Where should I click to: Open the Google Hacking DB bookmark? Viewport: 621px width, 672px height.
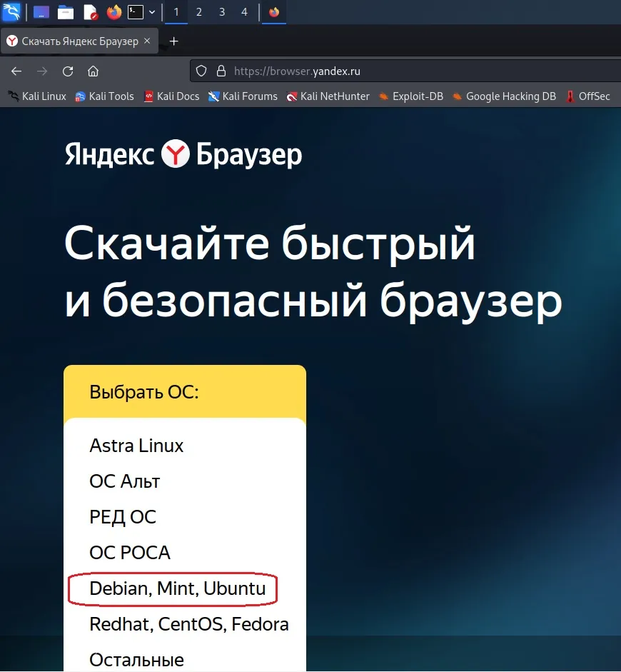point(504,96)
